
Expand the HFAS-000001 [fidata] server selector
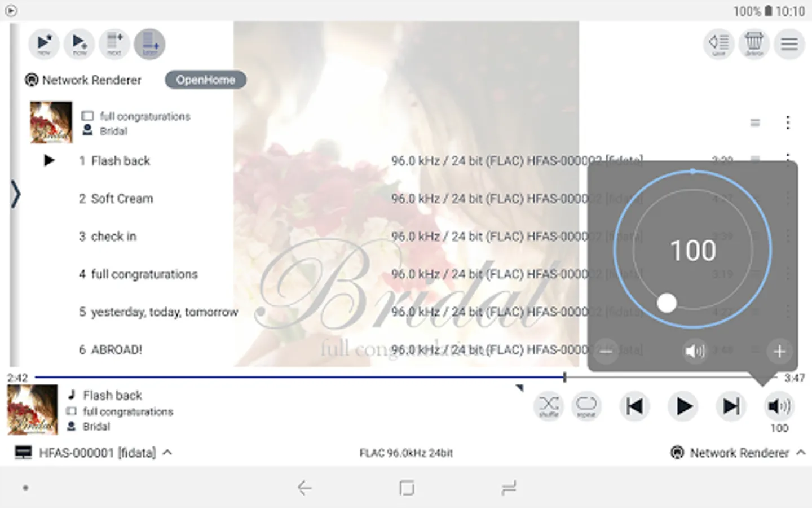94,453
